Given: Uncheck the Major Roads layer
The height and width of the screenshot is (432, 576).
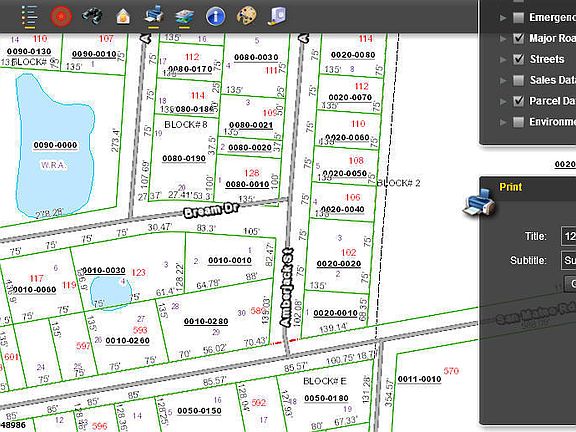Looking at the screenshot, I should click(x=518, y=38).
